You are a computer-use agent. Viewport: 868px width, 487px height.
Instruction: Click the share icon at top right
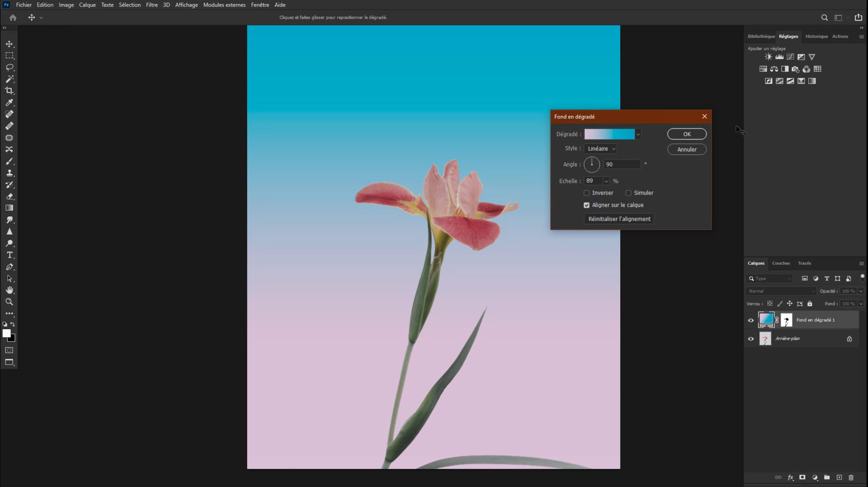pyautogui.click(x=859, y=17)
